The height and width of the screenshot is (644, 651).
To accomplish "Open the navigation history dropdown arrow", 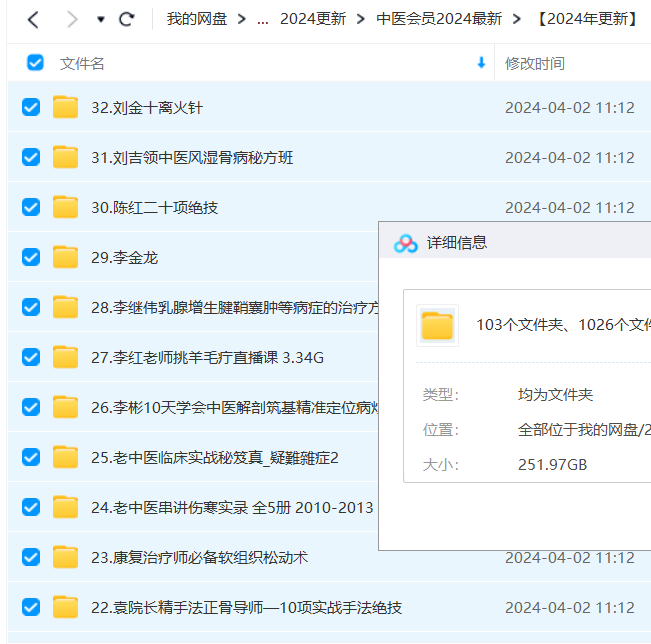I will coord(100,20).
